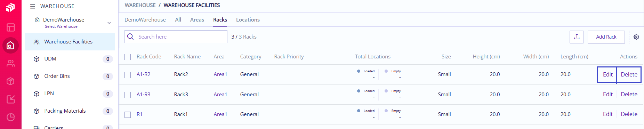Focus the Search here input field
Viewport: 644px width, 129px height.
click(176, 37)
